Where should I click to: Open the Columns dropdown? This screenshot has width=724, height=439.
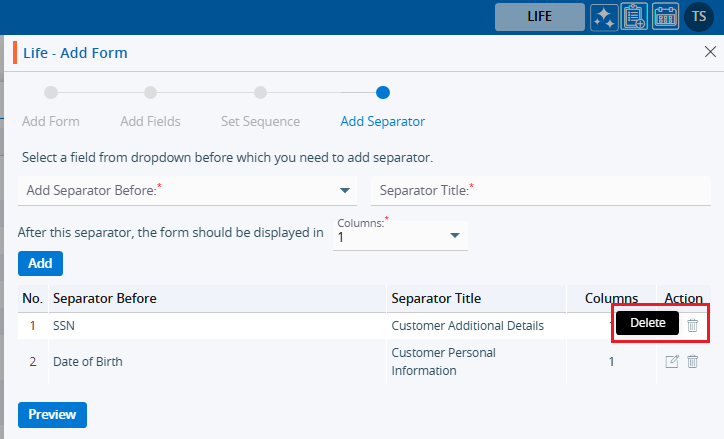[x=454, y=236]
